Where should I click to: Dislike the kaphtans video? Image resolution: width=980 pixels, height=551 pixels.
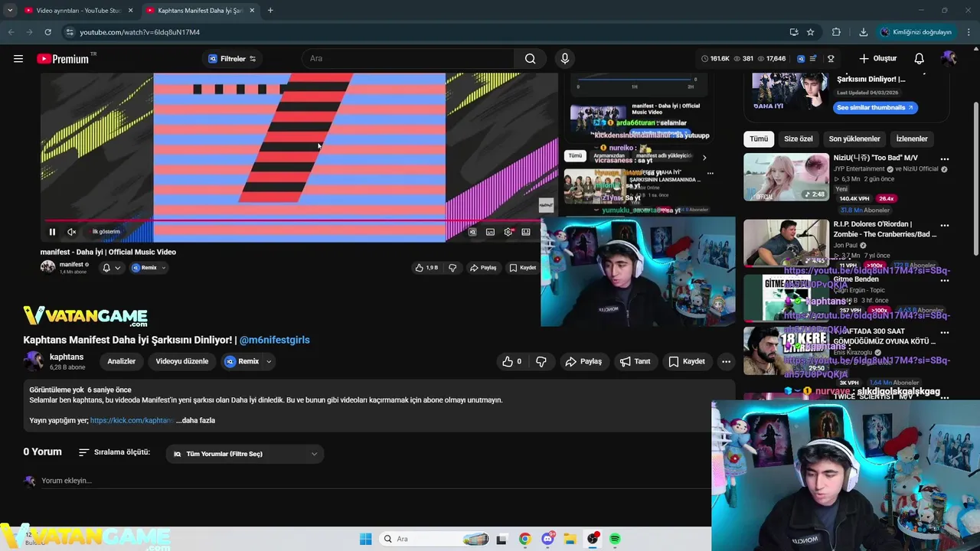(541, 361)
